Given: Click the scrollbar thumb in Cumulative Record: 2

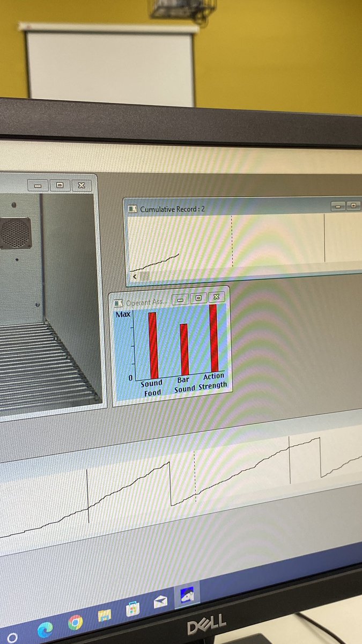Looking at the screenshot, I should (144, 276).
